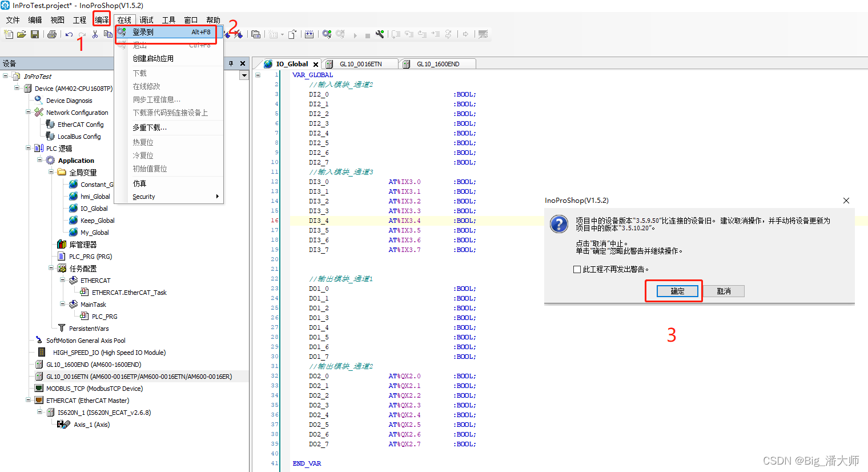Open the device panel dropdown arrow
Screen dimensions: 868x472
point(244,75)
